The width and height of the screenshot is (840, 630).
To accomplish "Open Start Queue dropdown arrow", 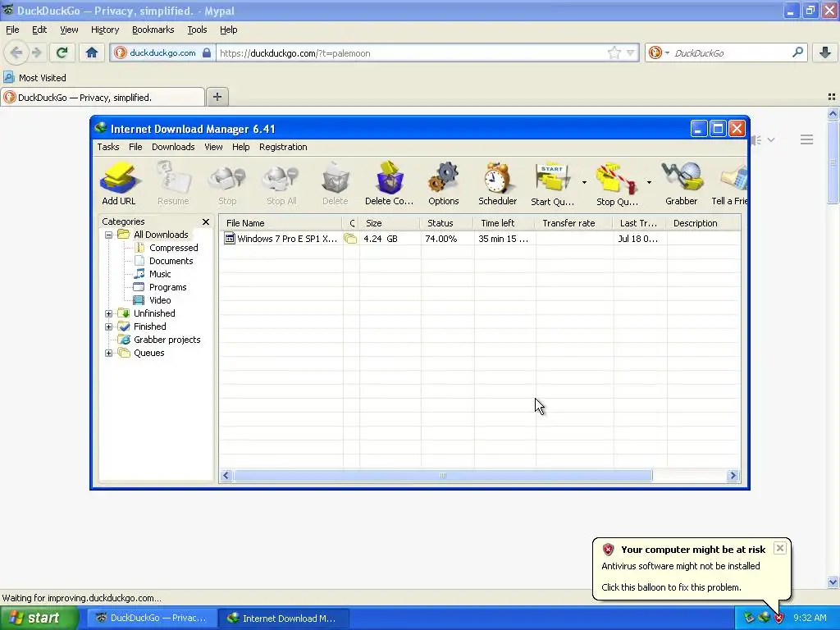I will (x=584, y=183).
